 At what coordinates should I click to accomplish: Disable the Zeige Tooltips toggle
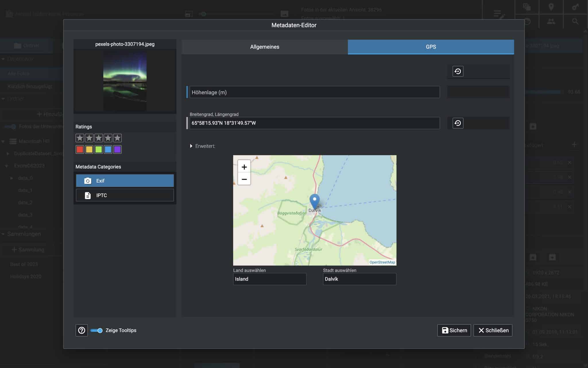pos(96,330)
